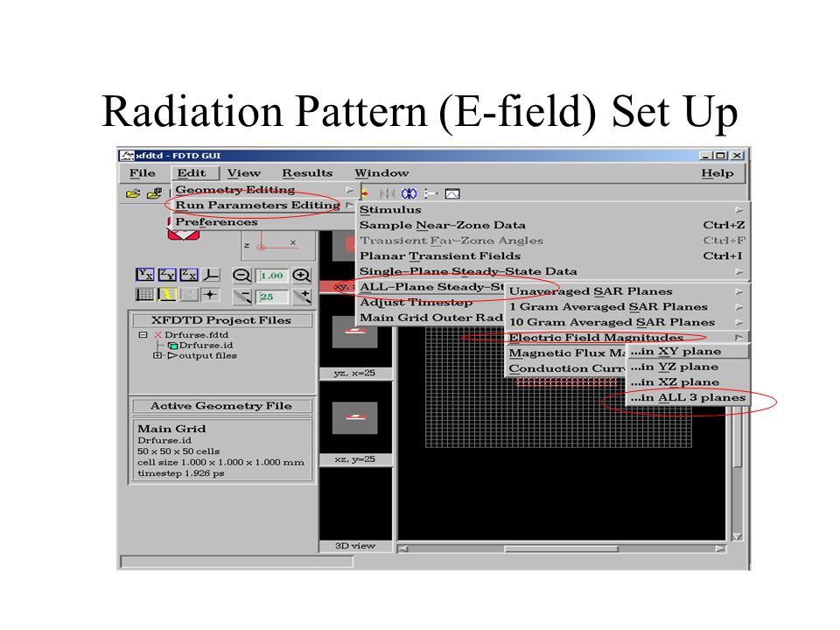Click the horizontal scrollbar right arrow

(x=720, y=549)
